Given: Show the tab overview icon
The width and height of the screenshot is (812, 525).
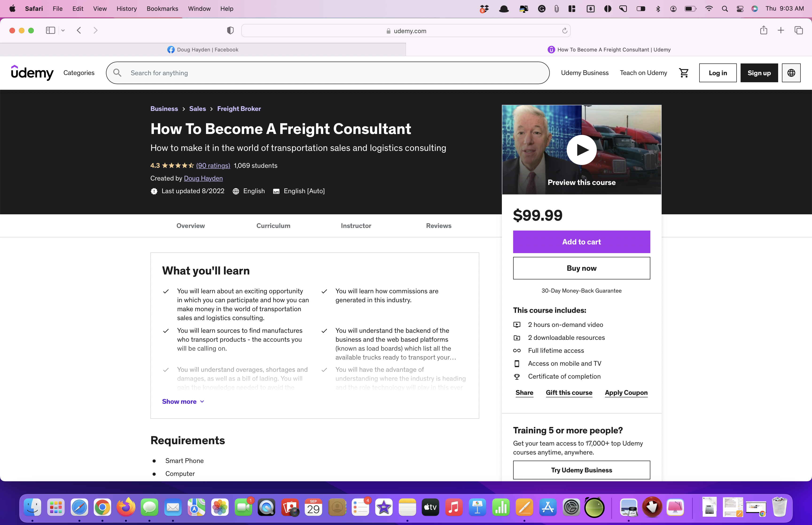Looking at the screenshot, I should tap(798, 30).
